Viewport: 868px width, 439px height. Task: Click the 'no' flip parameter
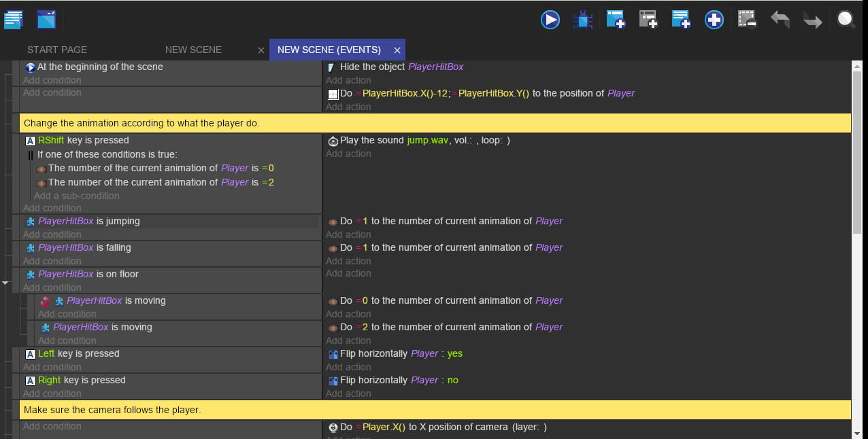coord(453,380)
